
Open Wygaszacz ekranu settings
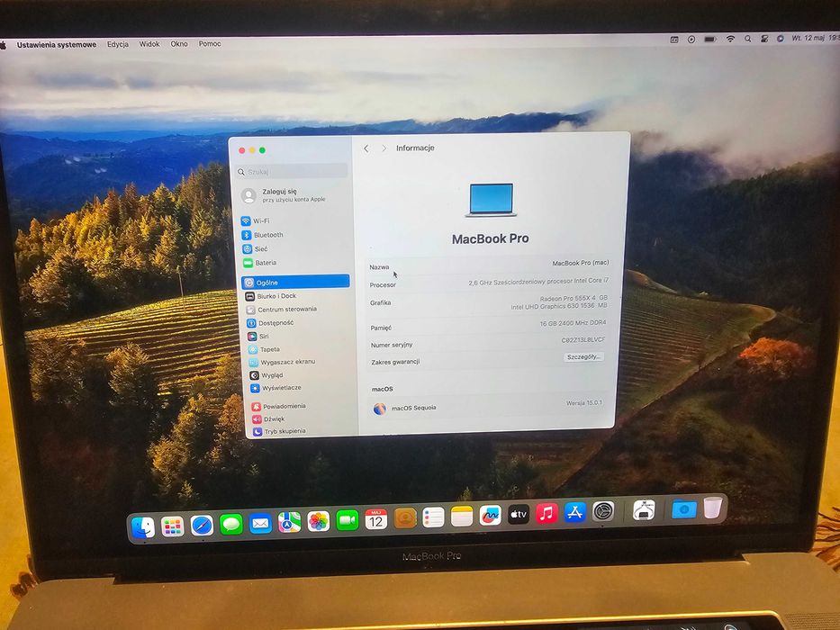282,362
